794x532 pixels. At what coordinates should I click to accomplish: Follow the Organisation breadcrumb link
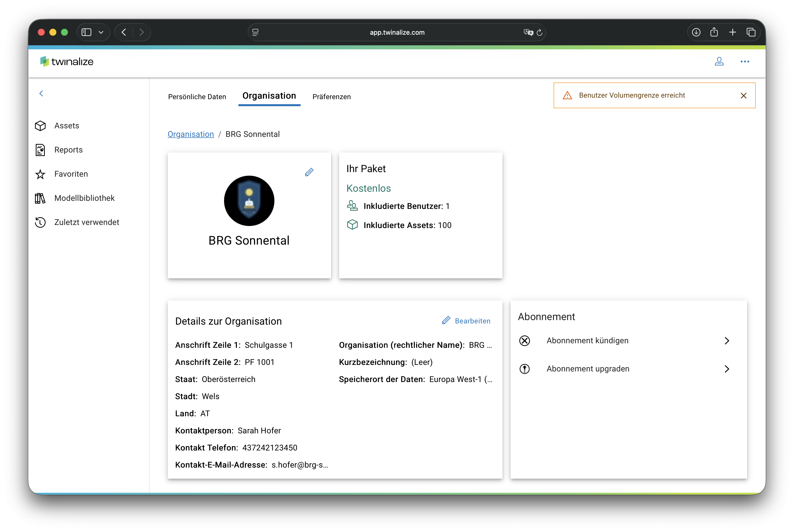[x=191, y=134]
